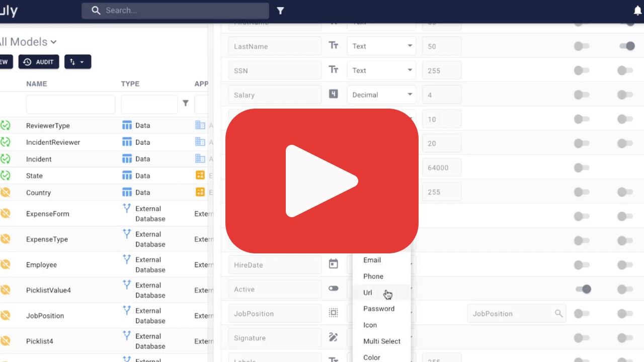Click the toggle type icon for Active field
644x362 pixels.
[x=334, y=289]
